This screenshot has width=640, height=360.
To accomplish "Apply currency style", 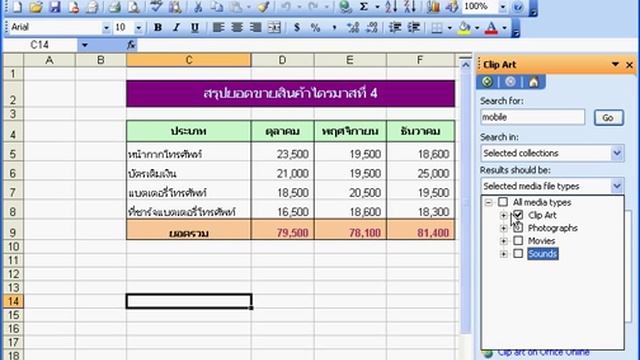I will click(297, 27).
